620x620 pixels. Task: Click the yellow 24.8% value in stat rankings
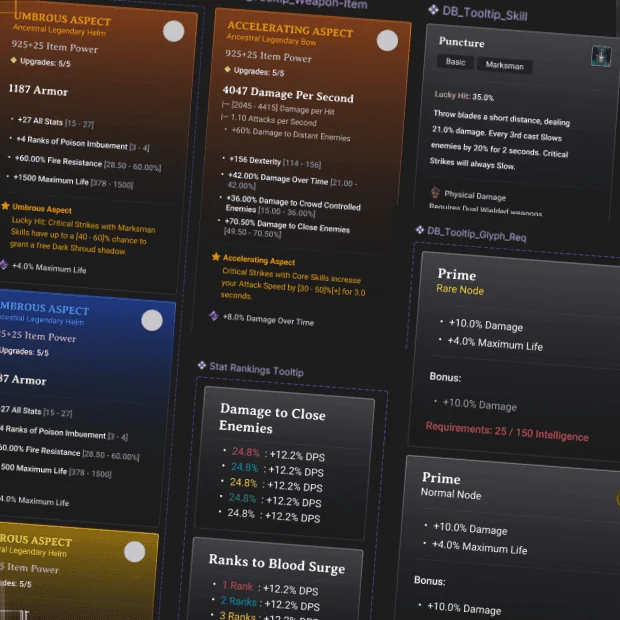pos(243,482)
